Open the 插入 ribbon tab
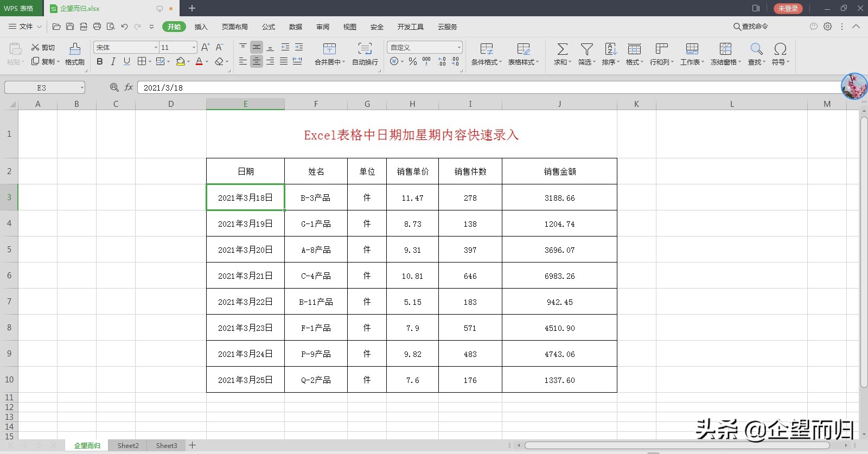 click(201, 27)
